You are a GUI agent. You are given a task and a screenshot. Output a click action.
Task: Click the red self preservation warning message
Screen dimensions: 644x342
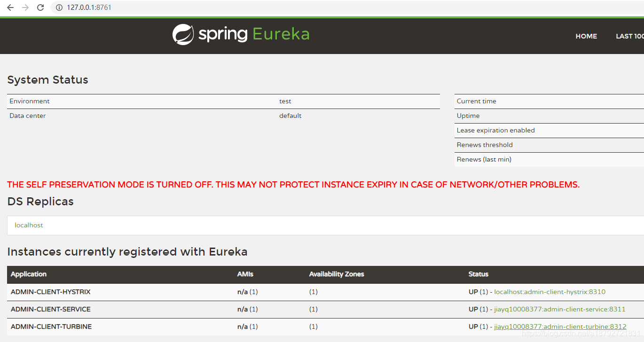click(x=293, y=185)
